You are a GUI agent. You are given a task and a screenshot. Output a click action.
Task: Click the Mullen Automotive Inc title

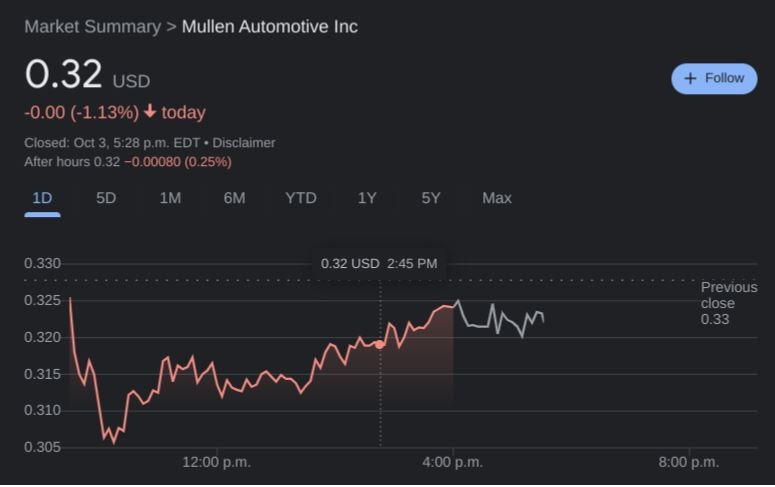270,27
